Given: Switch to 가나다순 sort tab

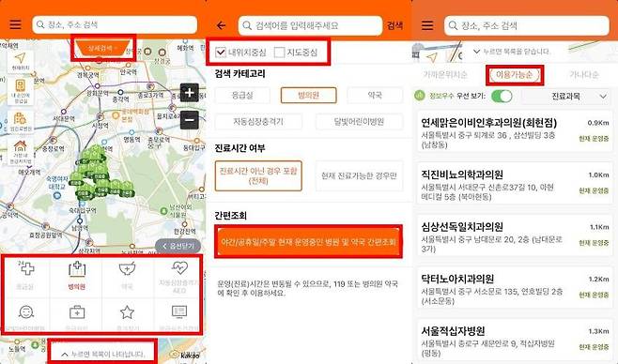Looking at the screenshot, I should (584, 75).
